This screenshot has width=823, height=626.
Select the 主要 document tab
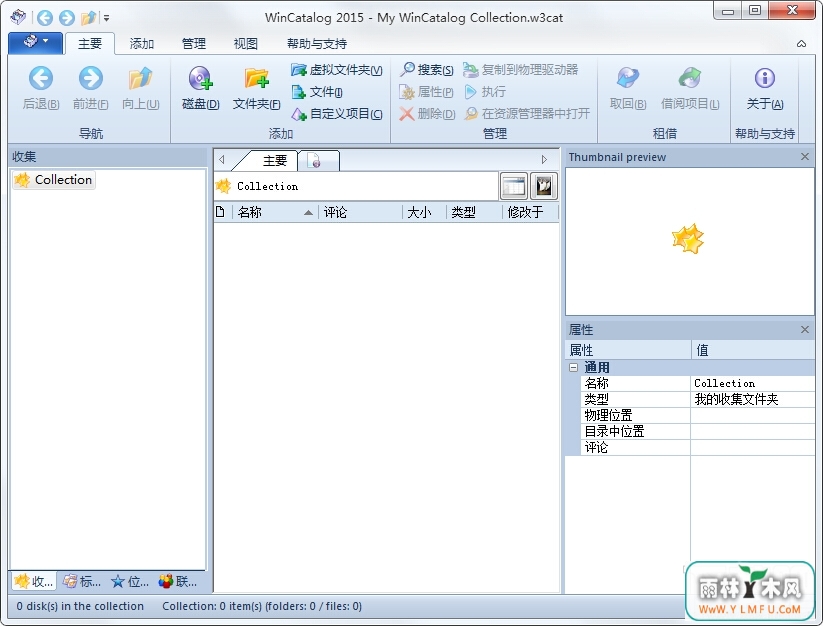pos(271,160)
